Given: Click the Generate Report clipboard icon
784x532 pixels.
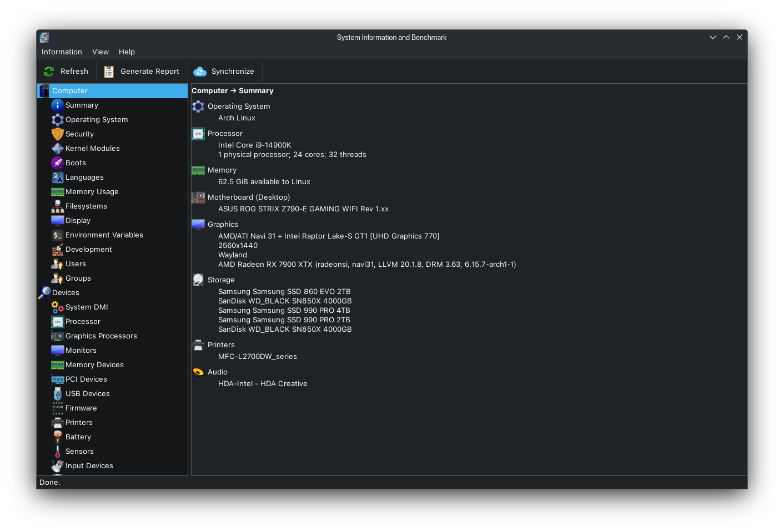Looking at the screenshot, I should (109, 72).
